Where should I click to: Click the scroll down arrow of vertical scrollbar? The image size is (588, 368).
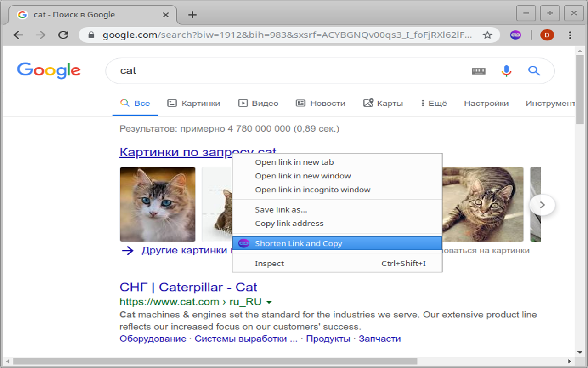580,353
